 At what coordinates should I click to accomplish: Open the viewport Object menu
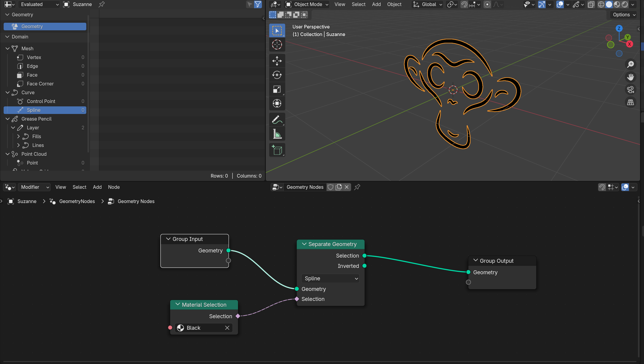tap(394, 4)
